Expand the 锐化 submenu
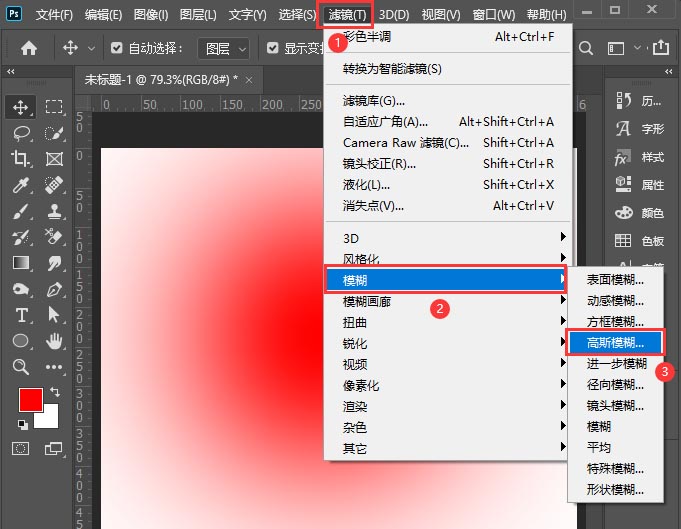 (446, 343)
